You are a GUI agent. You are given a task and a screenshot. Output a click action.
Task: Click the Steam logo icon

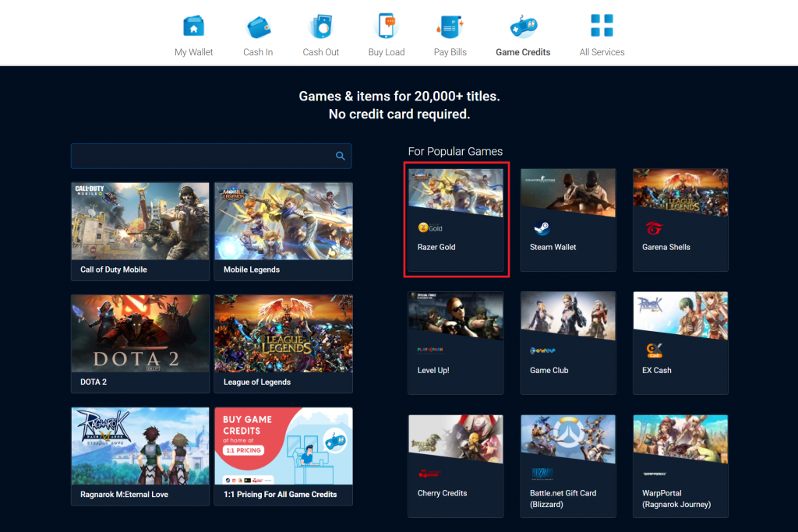(542, 228)
